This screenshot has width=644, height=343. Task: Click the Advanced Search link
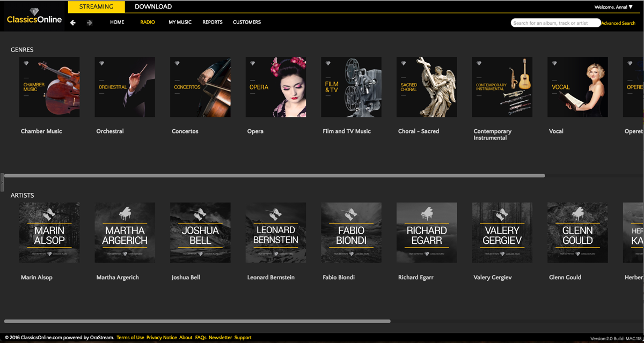(618, 24)
